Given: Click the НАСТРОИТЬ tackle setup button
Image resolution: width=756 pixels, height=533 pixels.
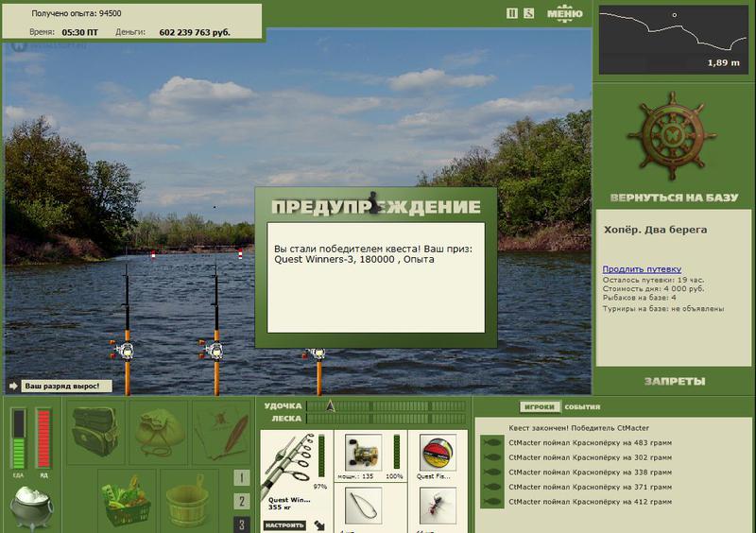Looking at the screenshot, I should point(284,525).
